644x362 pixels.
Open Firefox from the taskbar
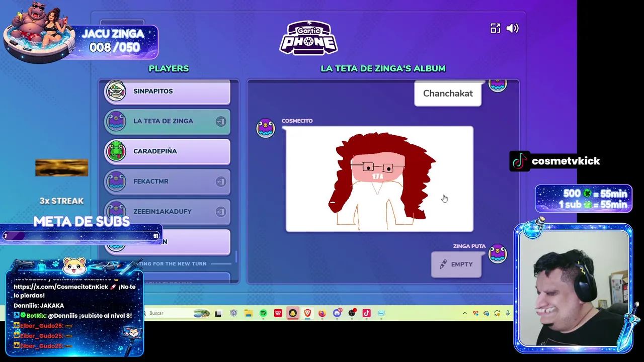[x=322, y=313]
